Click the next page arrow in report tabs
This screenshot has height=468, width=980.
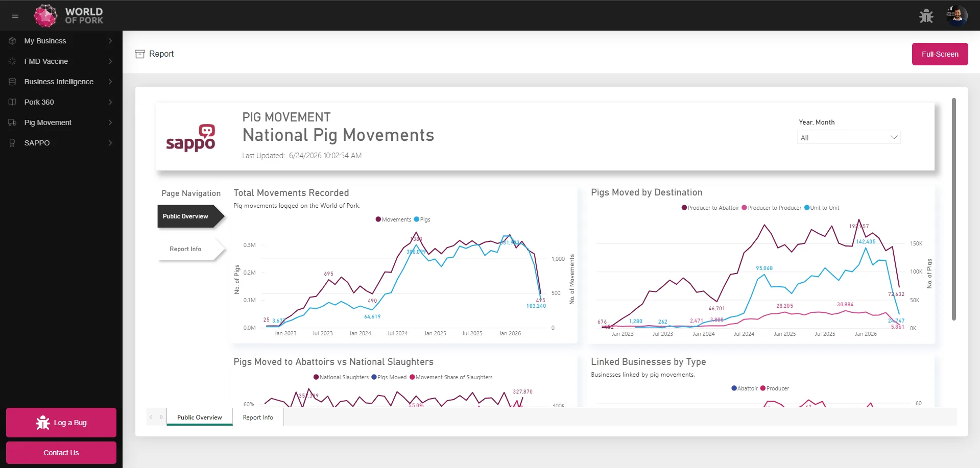pos(161,417)
